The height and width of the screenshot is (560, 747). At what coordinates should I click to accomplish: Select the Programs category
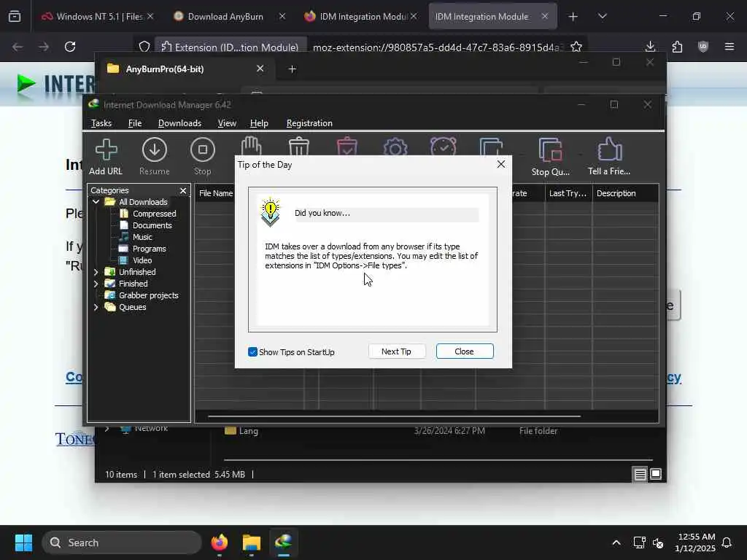coord(149,249)
